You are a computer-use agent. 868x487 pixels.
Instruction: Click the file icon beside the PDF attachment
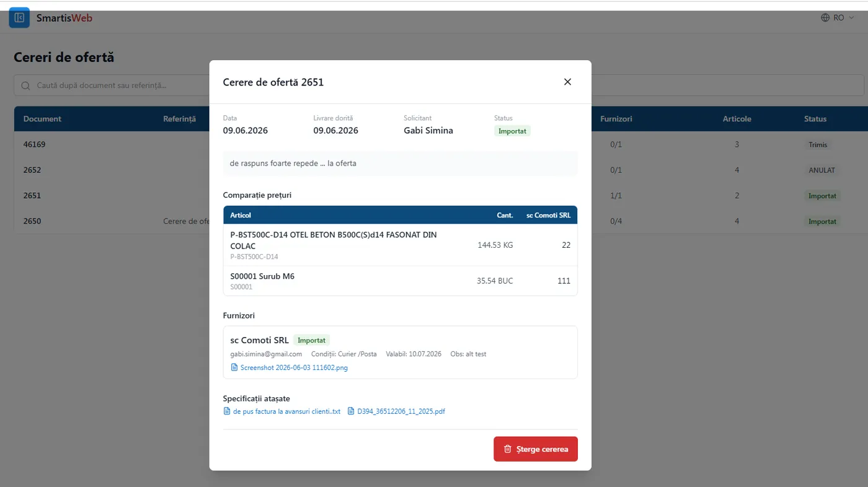(x=351, y=411)
